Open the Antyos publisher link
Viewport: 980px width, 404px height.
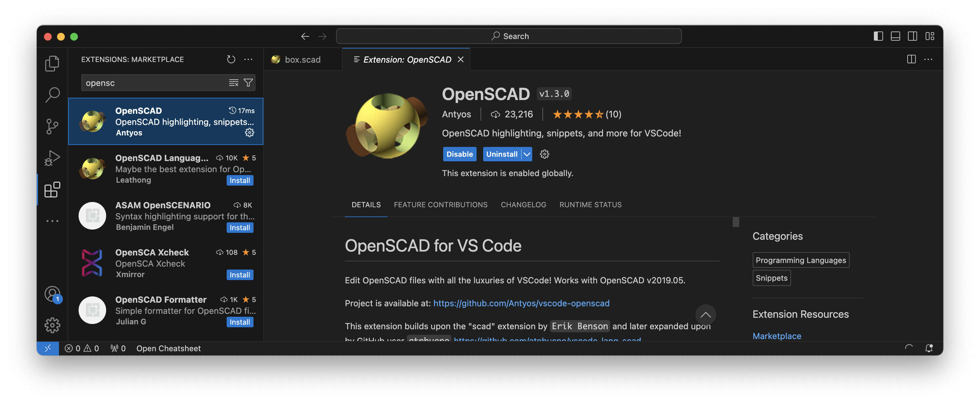tap(456, 114)
